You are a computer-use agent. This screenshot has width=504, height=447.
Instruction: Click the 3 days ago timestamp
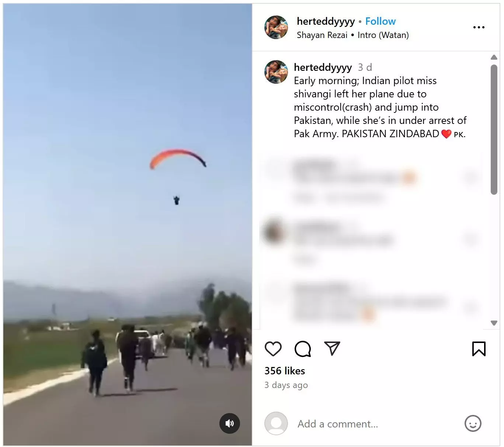pos(286,385)
